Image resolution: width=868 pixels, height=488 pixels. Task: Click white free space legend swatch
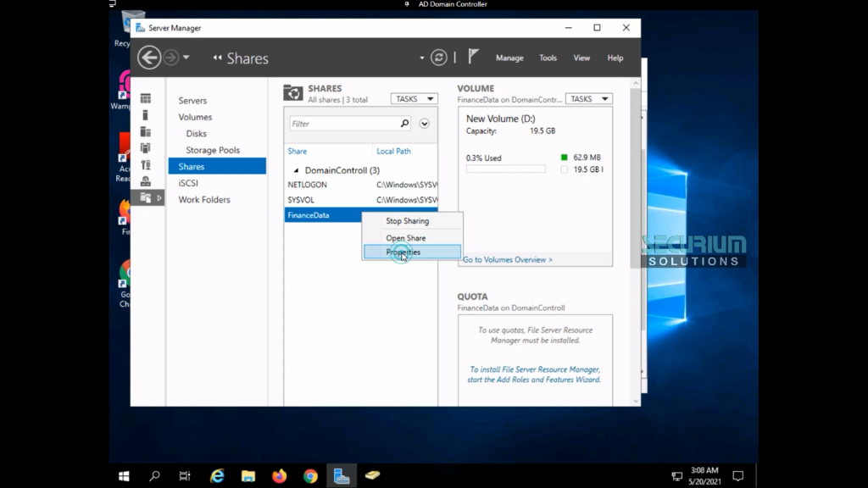tap(564, 169)
